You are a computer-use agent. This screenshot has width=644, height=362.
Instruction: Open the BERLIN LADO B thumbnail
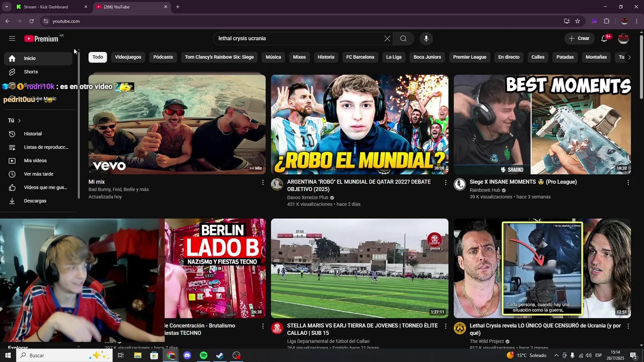215,268
